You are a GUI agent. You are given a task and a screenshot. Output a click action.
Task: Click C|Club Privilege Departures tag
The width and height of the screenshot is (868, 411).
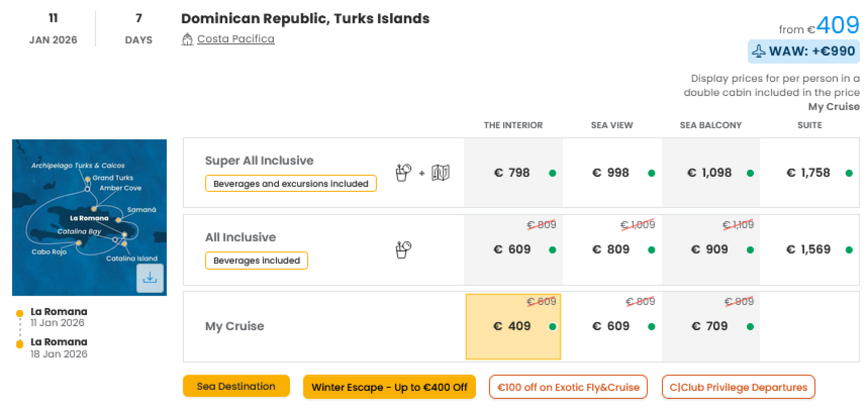tap(738, 387)
